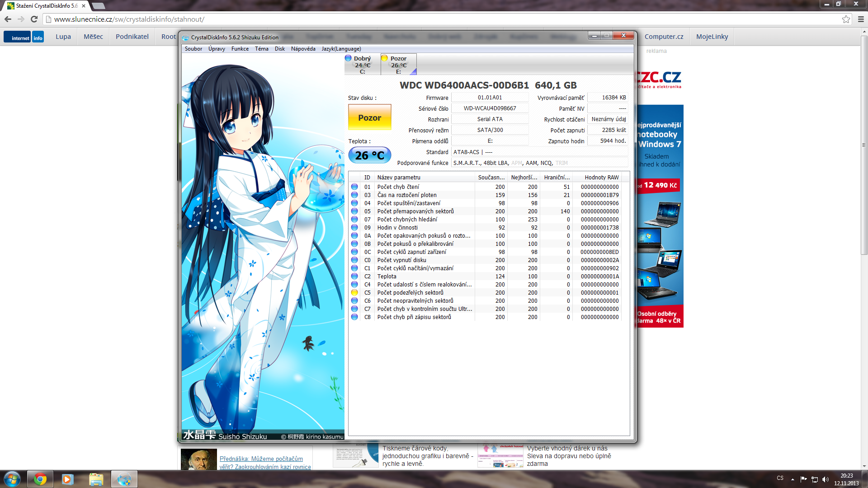
Task: Click the 26 °C temperature button
Action: click(x=369, y=155)
